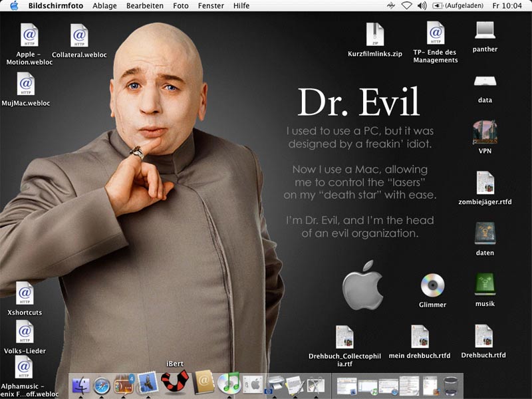Open the Fenster menu
Viewport: 532px width, 399px height.
pyautogui.click(x=211, y=6)
